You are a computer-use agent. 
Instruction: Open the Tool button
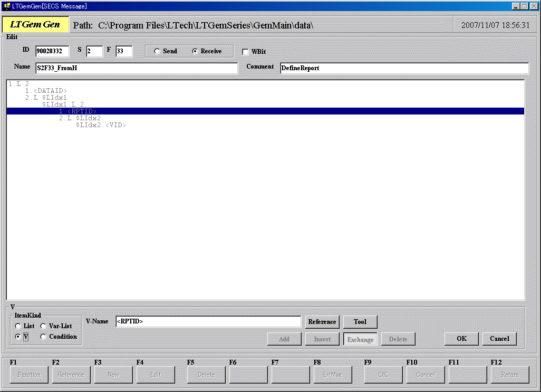coord(360,322)
